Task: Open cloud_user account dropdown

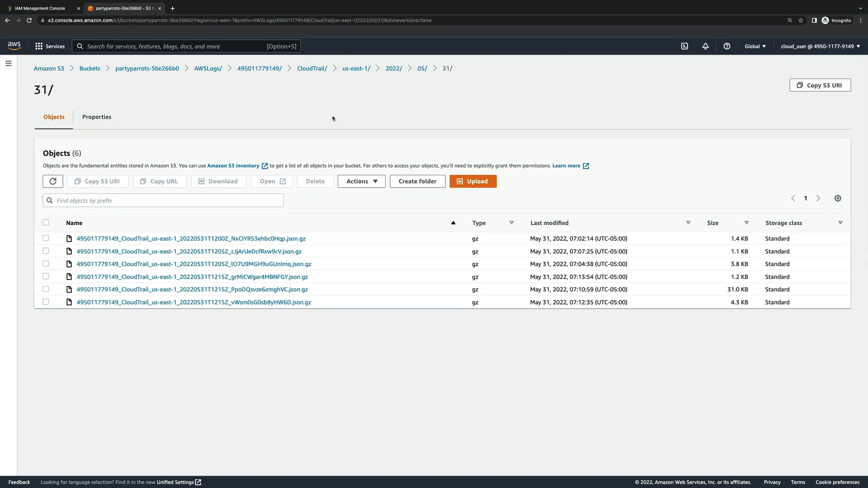Action: [x=820, y=46]
